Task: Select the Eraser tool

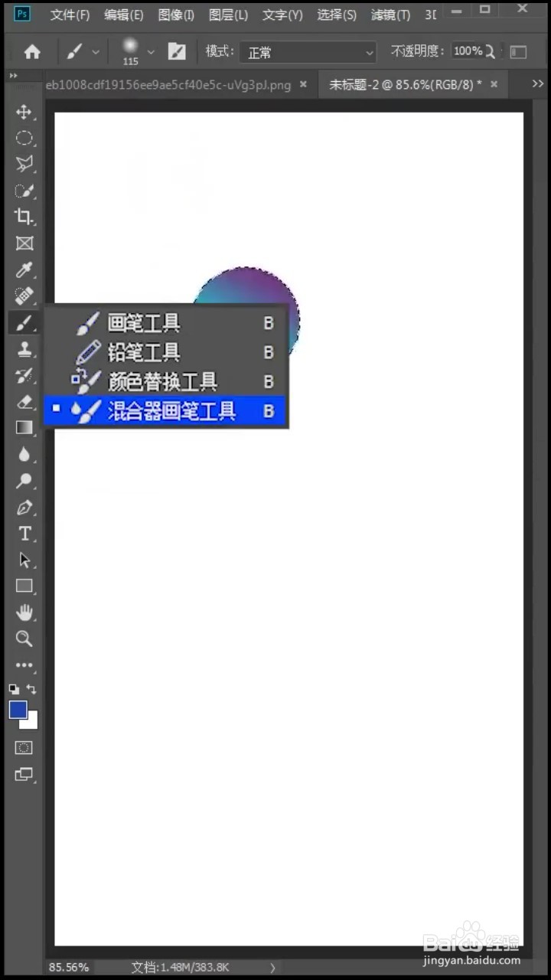Action: coord(24,402)
